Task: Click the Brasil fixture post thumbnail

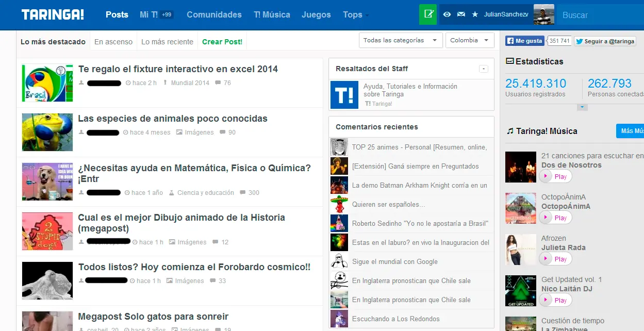Action: (47, 83)
